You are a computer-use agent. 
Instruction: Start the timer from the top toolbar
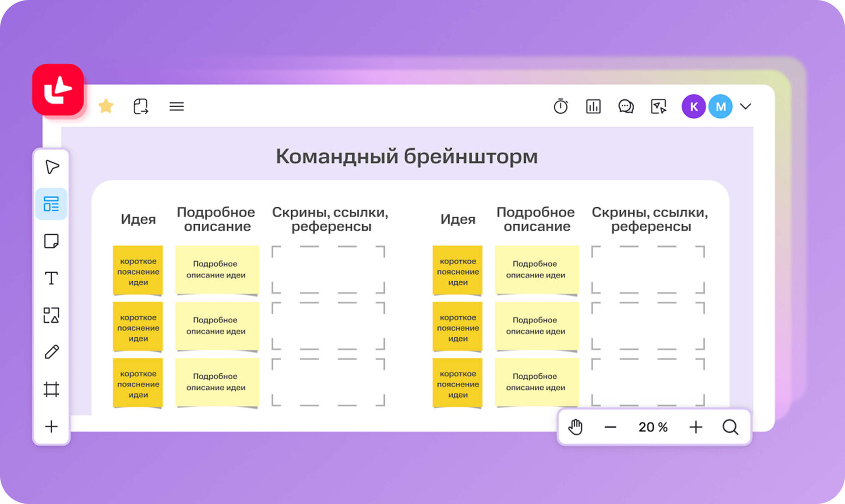point(561,106)
